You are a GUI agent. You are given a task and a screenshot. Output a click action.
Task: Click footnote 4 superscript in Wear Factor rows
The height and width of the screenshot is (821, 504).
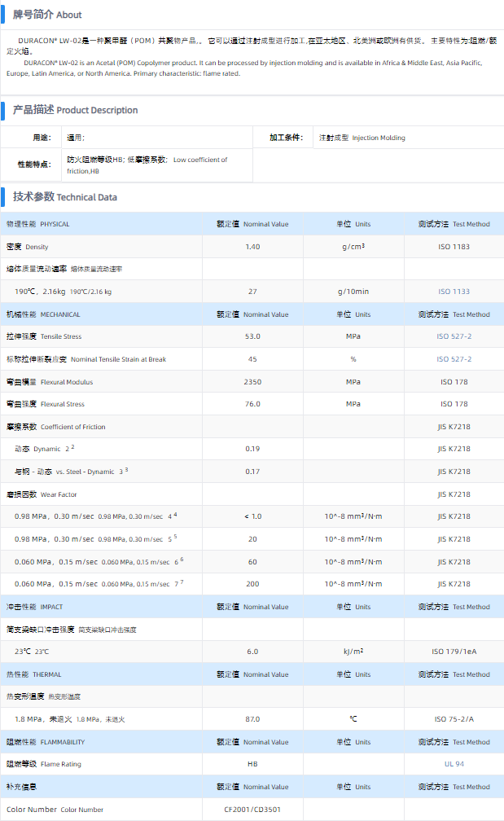click(175, 515)
